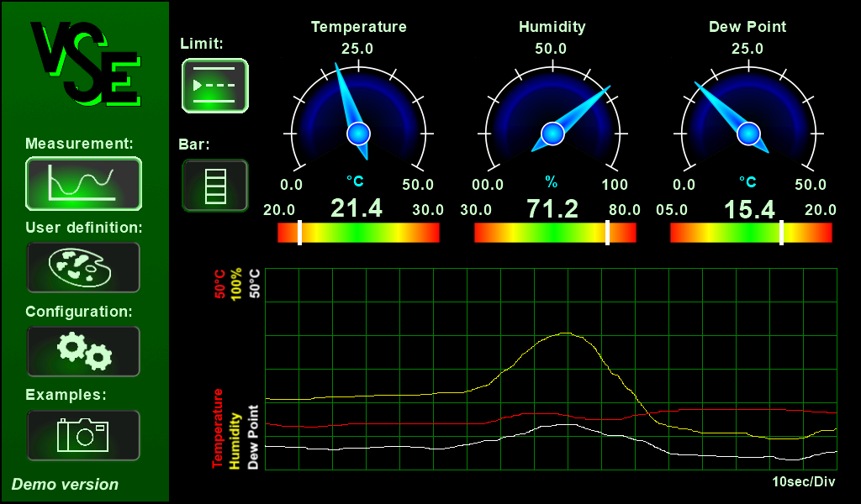Screen dimensions: 861x504
Task: Open the Examples camera icon
Action: (83, 435)
